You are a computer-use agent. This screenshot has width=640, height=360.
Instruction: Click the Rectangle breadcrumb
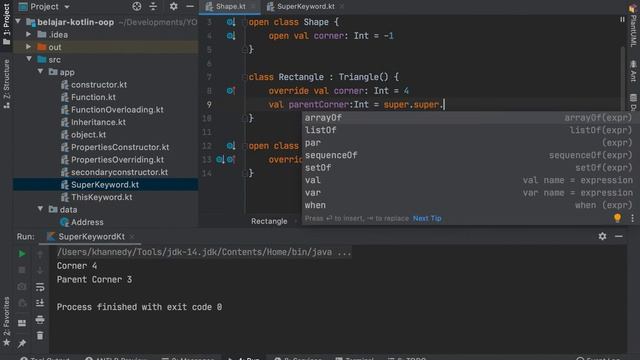pos(269,221)
